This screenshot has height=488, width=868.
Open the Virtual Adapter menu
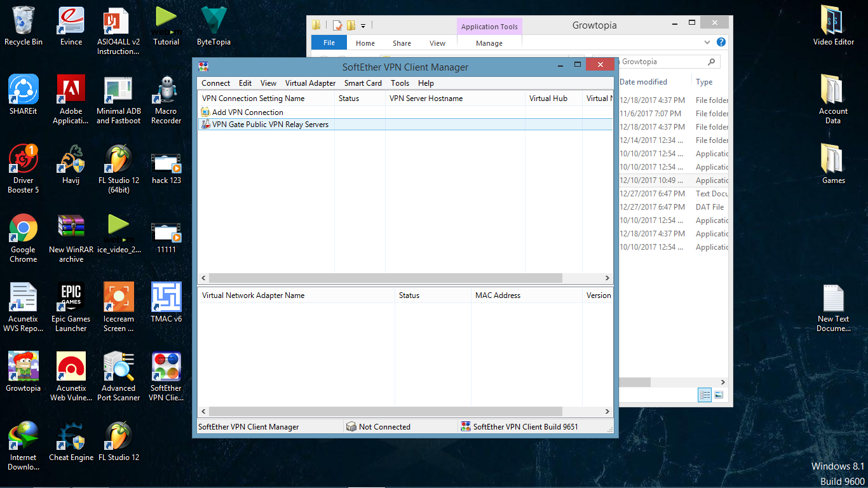point(310,83)
